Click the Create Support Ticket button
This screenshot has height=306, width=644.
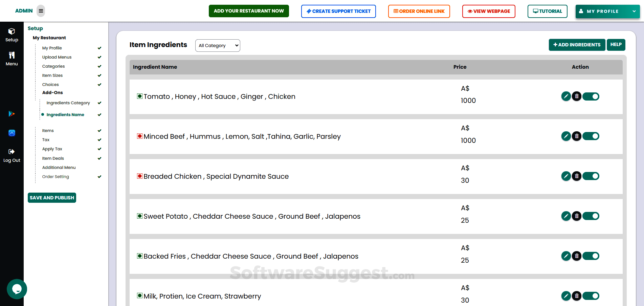[338, 11]
